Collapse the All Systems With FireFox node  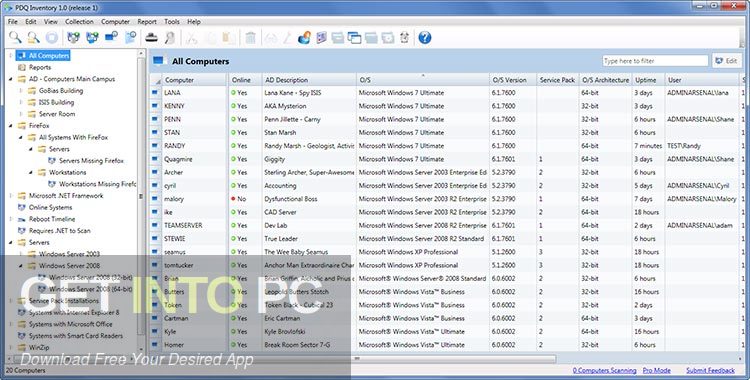point(21,137)
